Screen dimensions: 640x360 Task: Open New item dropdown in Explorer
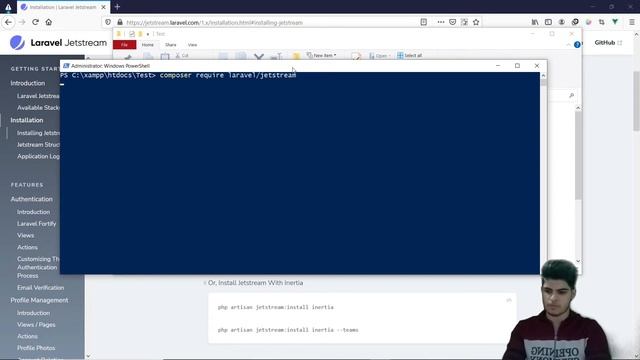pyautogui.click(x=322, y=55)
